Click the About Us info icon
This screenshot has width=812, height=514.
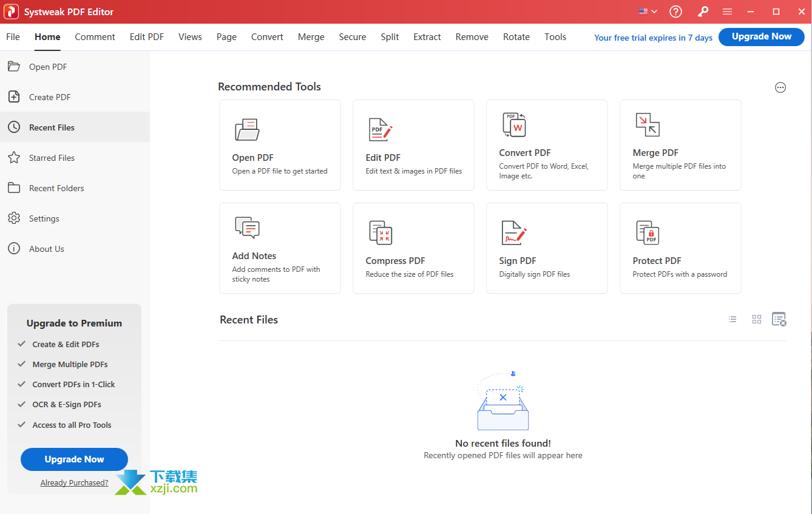[14, 248]
